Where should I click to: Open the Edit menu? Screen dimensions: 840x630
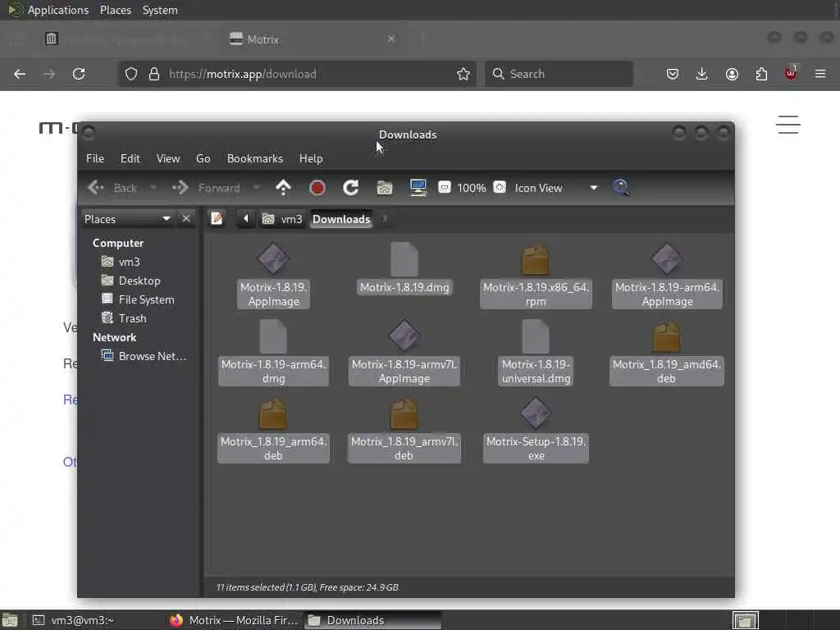click(130, 158)
